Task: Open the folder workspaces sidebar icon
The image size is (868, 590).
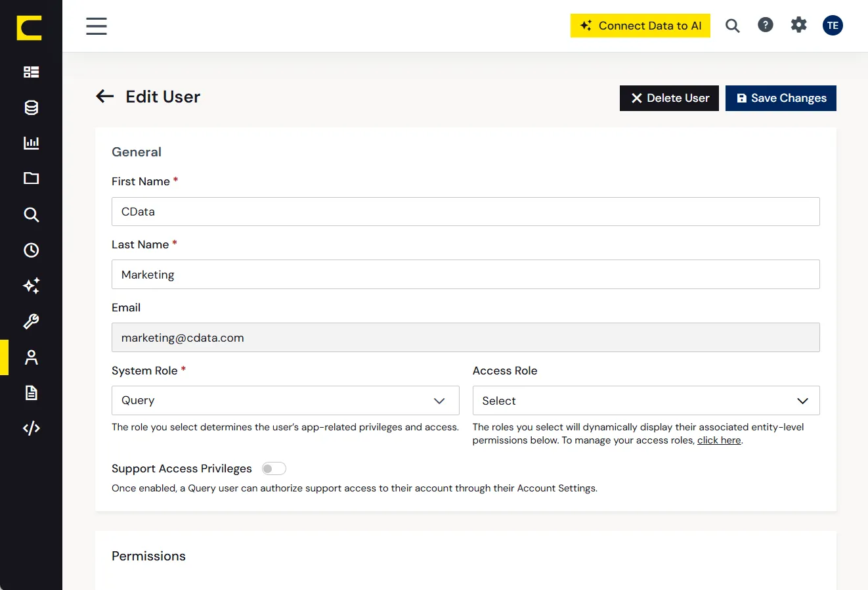Action: click(x=31, y=178)
